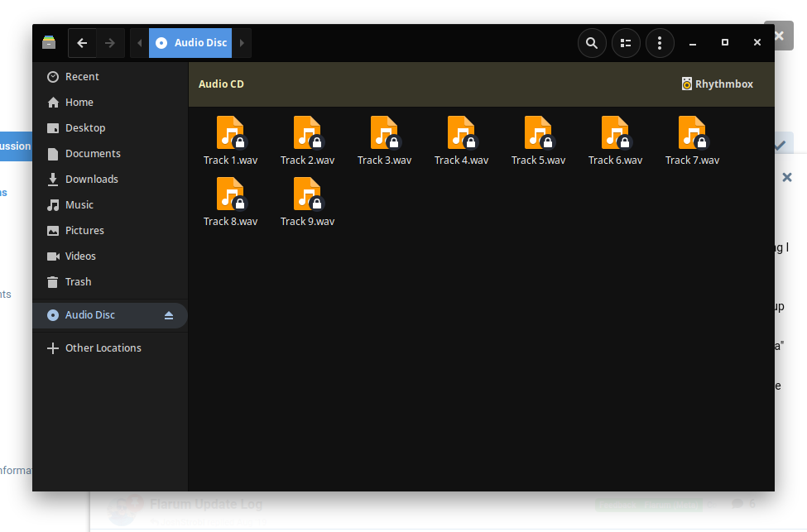This screenshot has width=807, height=532.
Task: Open with Rhythmbox button
Action: pyautogui.click(x=718, y=84)
